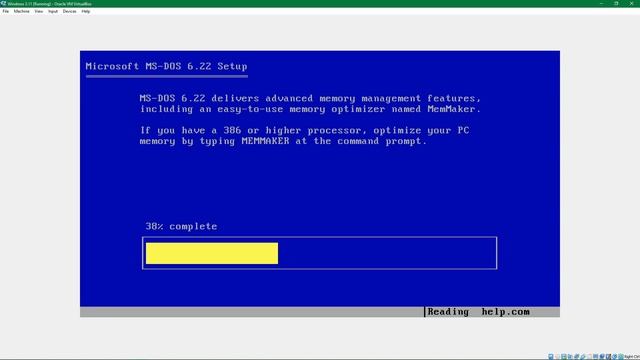The height and width of the screenshot is (360, 640).
Task: Click the 'If you have a 386' line
Action: [x=304, y=131]
